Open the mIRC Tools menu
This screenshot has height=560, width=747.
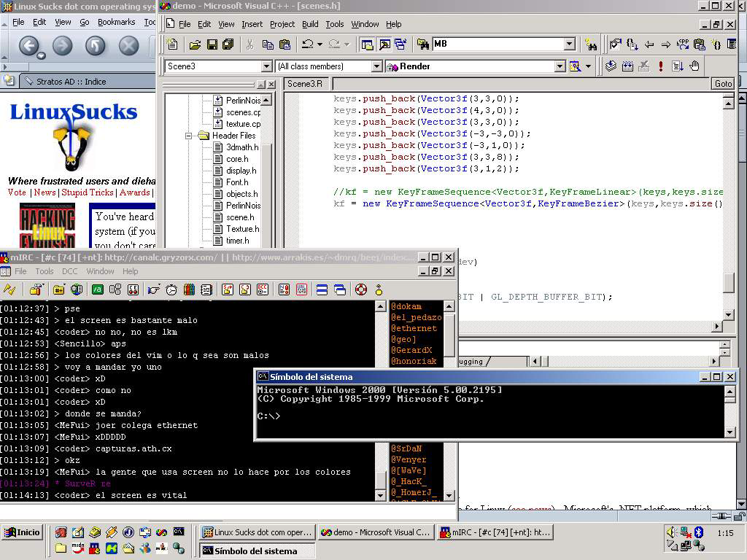coord(44,271)
